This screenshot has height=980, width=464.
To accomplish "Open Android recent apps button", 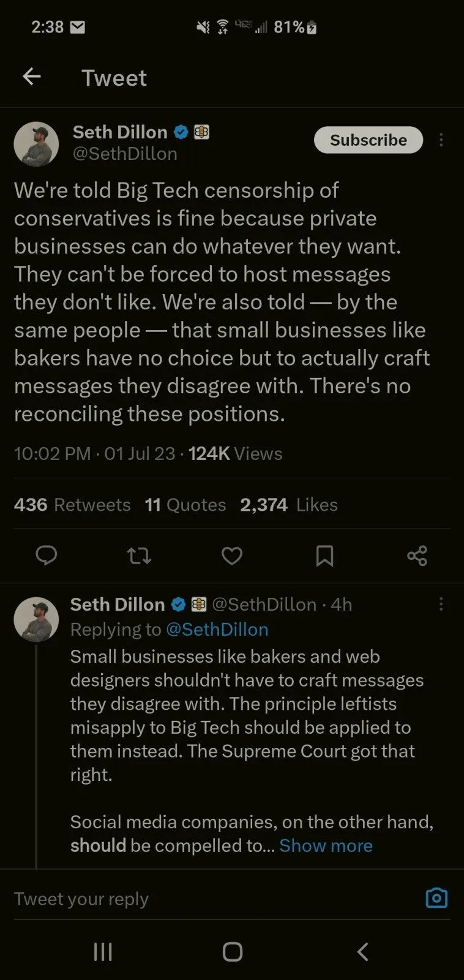I will pyautogui.click(x=103, y=951).
